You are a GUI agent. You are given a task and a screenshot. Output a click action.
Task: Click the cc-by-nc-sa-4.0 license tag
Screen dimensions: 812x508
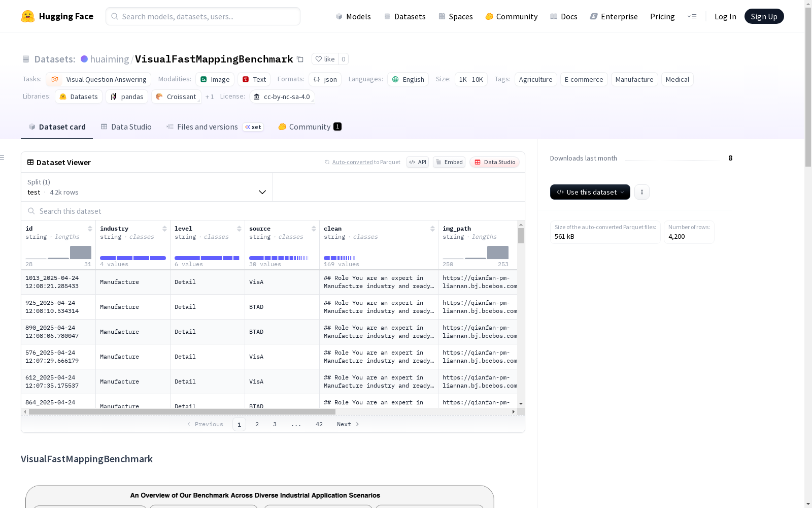click(282, 97)
